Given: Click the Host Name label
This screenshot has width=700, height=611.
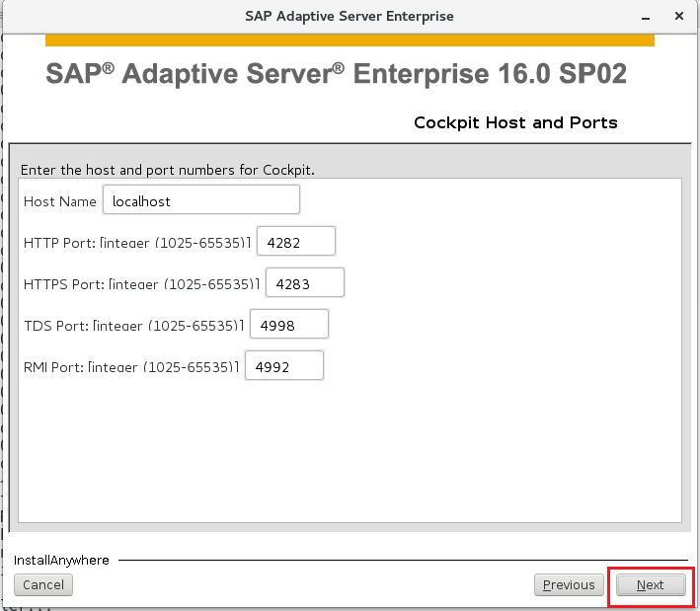Looking at the screenshot, I should [60, 201].
